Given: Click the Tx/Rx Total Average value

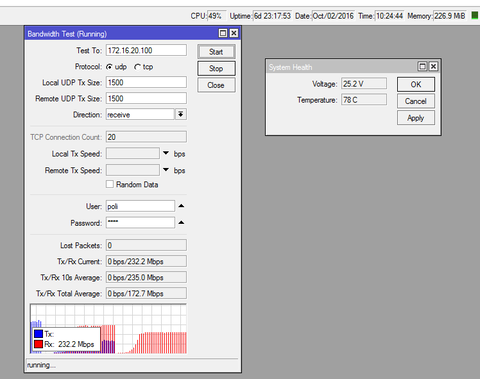Looking at the screenshot, I should (x=146, y=293).
